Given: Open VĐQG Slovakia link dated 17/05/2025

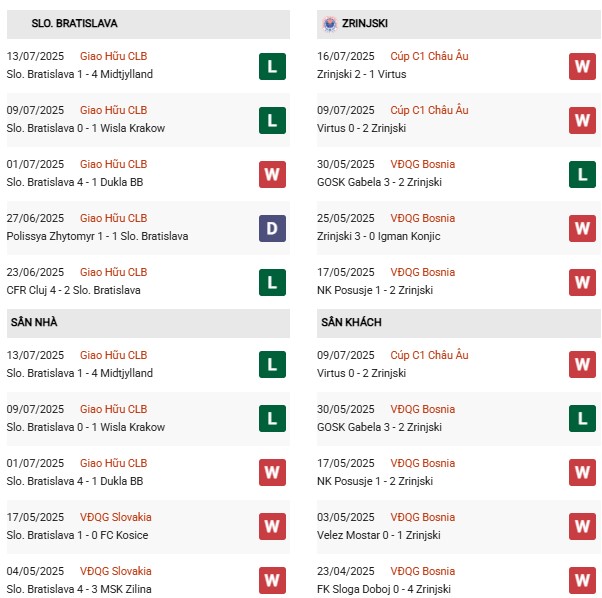Looking at the screenshot, I should (116, 517).
